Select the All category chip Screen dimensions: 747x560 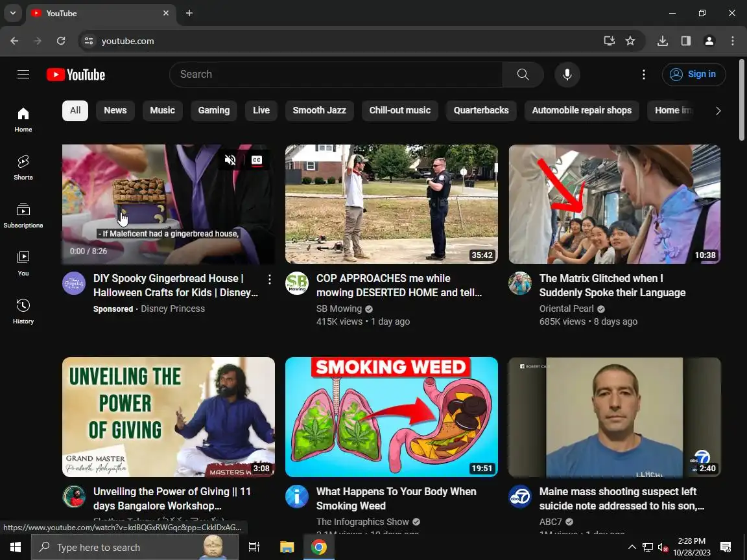tap(75, 110)
